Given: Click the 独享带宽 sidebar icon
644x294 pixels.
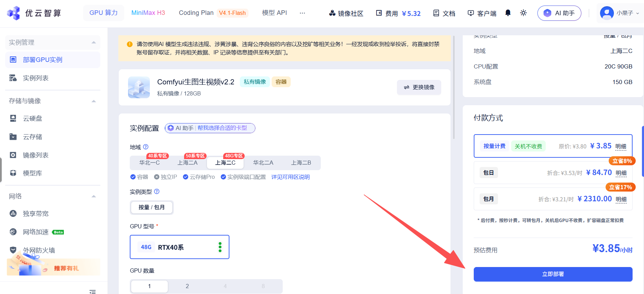Looking at the screenshot, I should (13, 213).
